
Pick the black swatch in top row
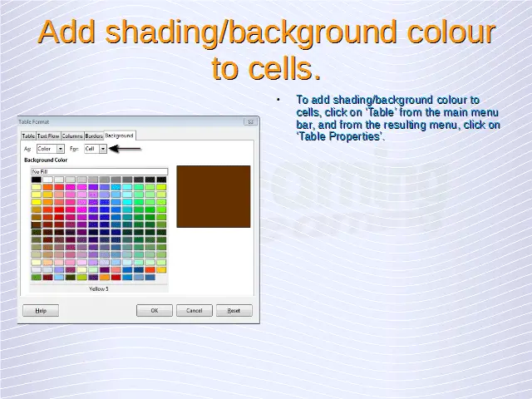pyautogui.click(x=37, y=180)
